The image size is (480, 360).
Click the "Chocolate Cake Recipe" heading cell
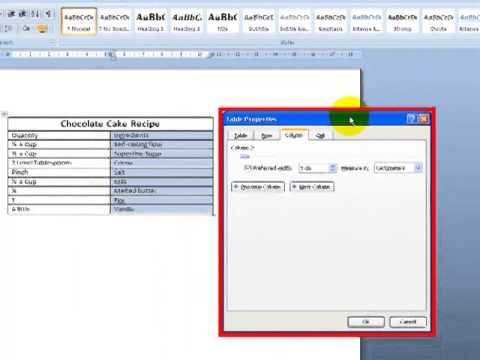click(110, 124)
